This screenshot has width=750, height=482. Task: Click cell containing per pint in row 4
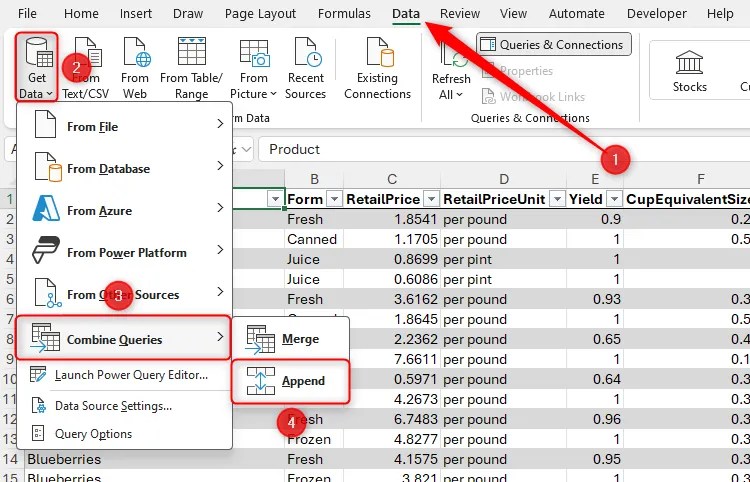pyautogui.click(x=504, y=260)
